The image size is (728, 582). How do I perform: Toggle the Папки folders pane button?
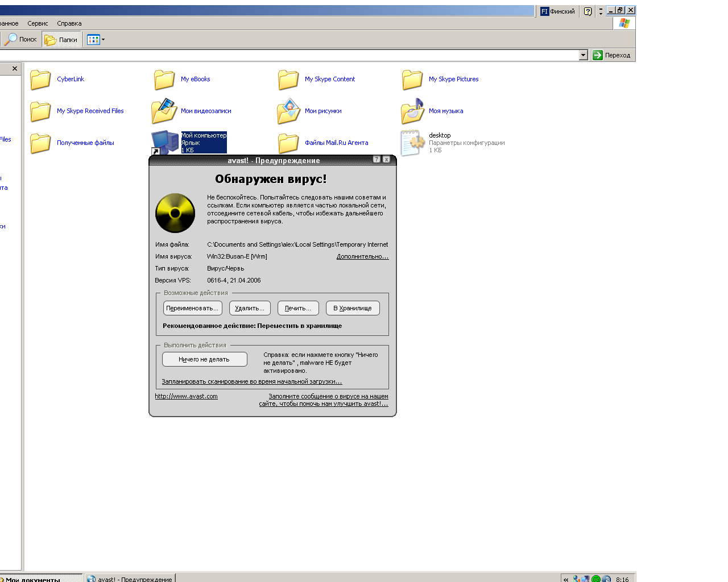61,40
